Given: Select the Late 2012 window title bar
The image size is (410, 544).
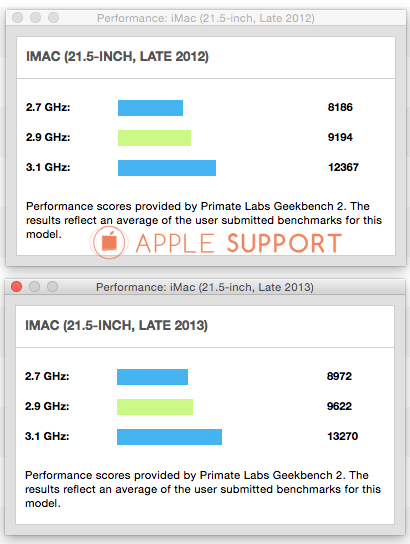Looking at the screenshot, I should coord(206,18).
